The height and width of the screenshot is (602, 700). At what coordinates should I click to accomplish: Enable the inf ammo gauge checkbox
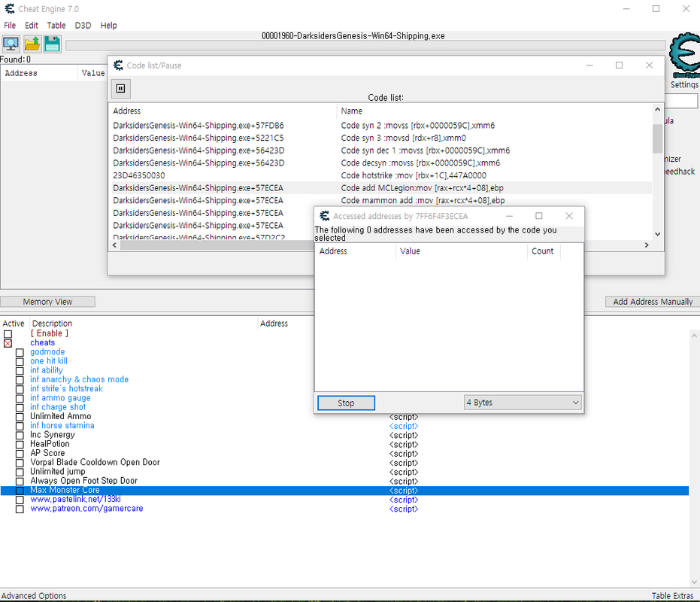[20, 398]
